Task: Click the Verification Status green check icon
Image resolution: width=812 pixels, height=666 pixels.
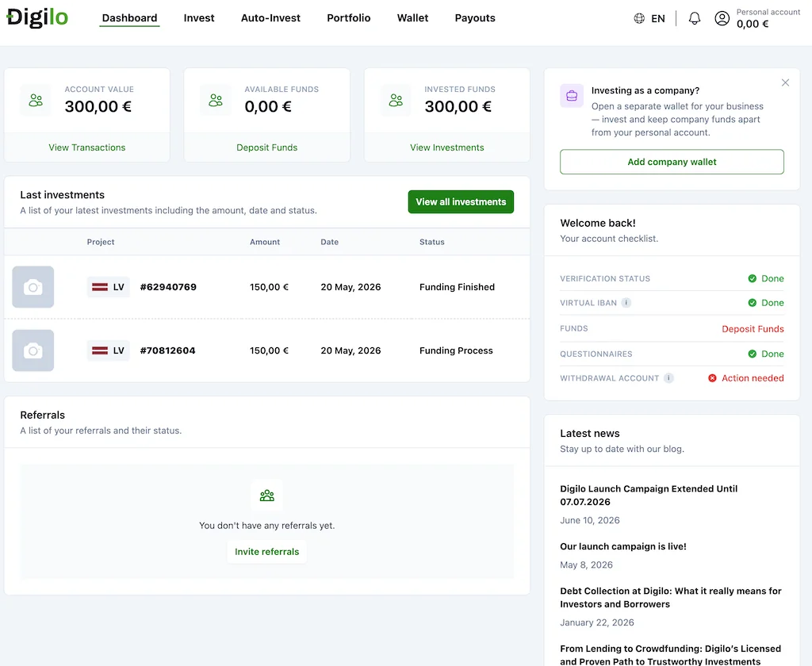Action: [x=752, y=278]
